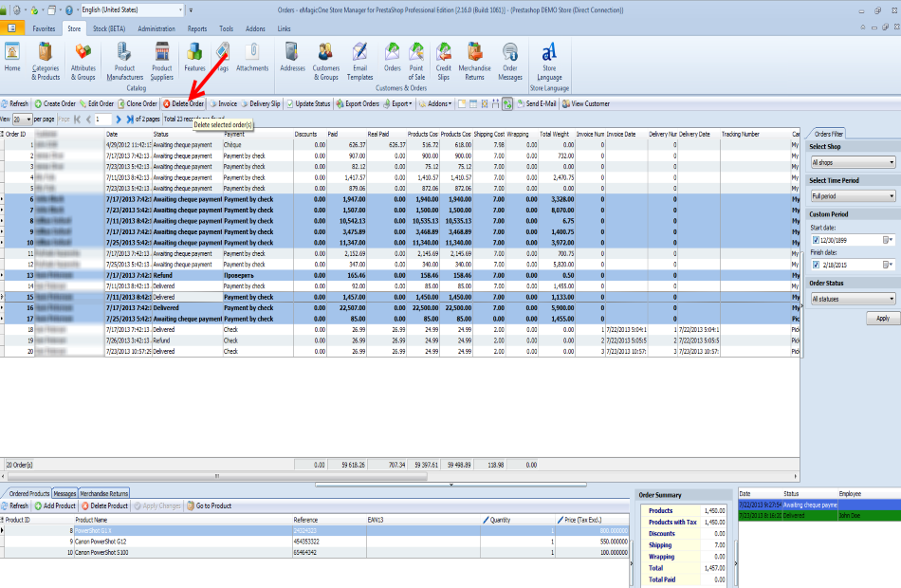The width and height of the screenshot is (901, 588).
Task: Go to Home ribbon icon
Action: pos(12,58)
